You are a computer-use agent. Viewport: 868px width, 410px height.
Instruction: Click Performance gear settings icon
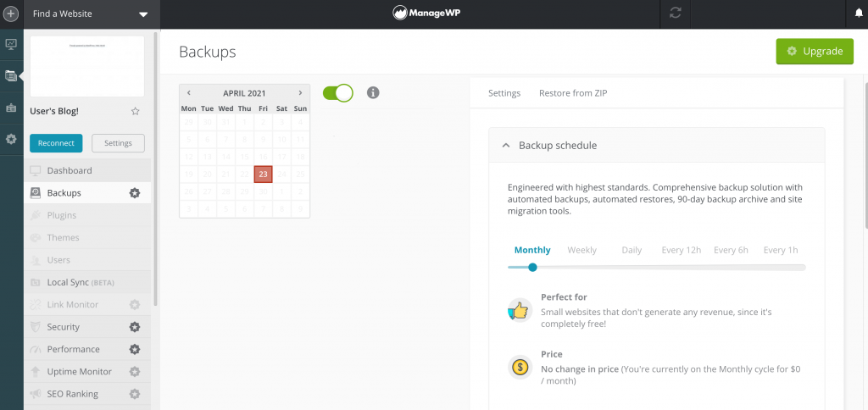click(134, 349)
